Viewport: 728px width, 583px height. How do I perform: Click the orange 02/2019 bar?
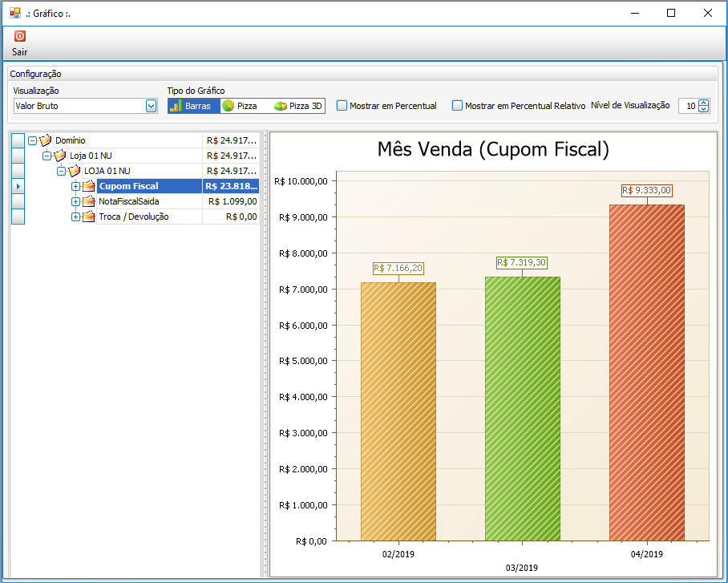click(398, 411)
